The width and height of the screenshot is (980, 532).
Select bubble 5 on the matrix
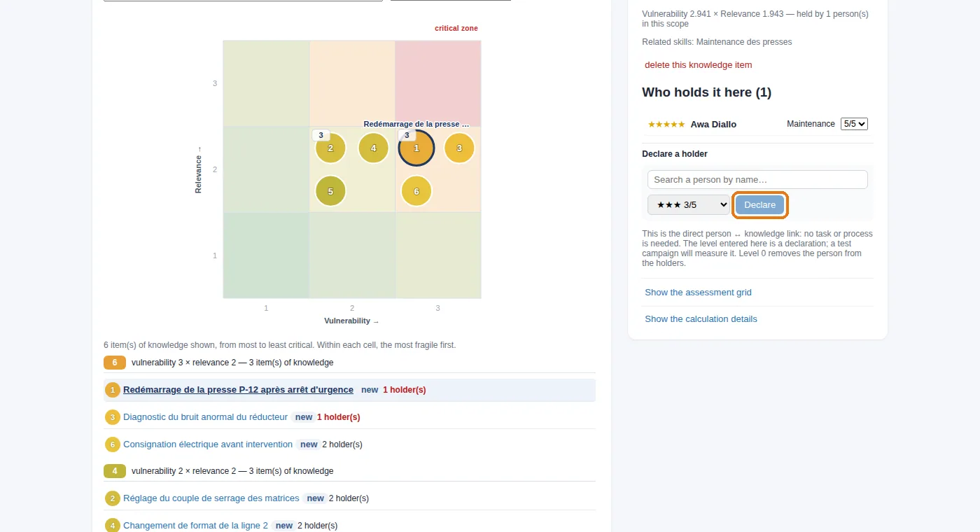[330, 191]
